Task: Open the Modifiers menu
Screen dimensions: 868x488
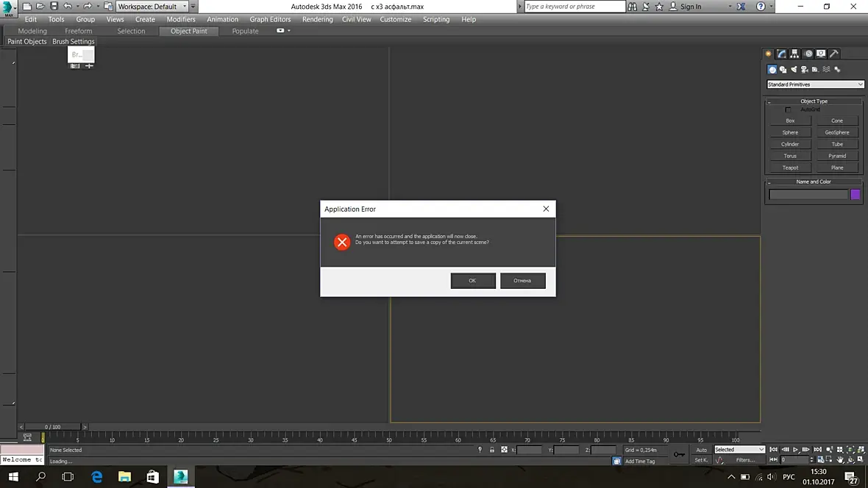Action: click(180, 19)
